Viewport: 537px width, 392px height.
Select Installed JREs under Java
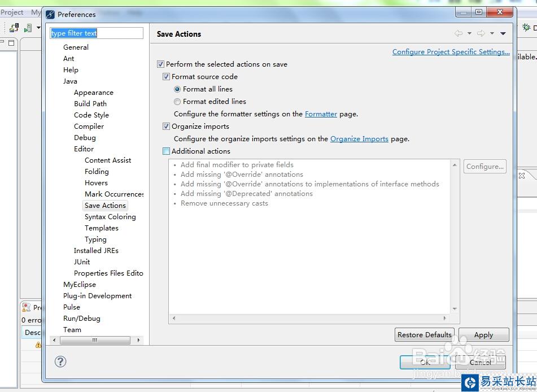[x=96, y=251]
